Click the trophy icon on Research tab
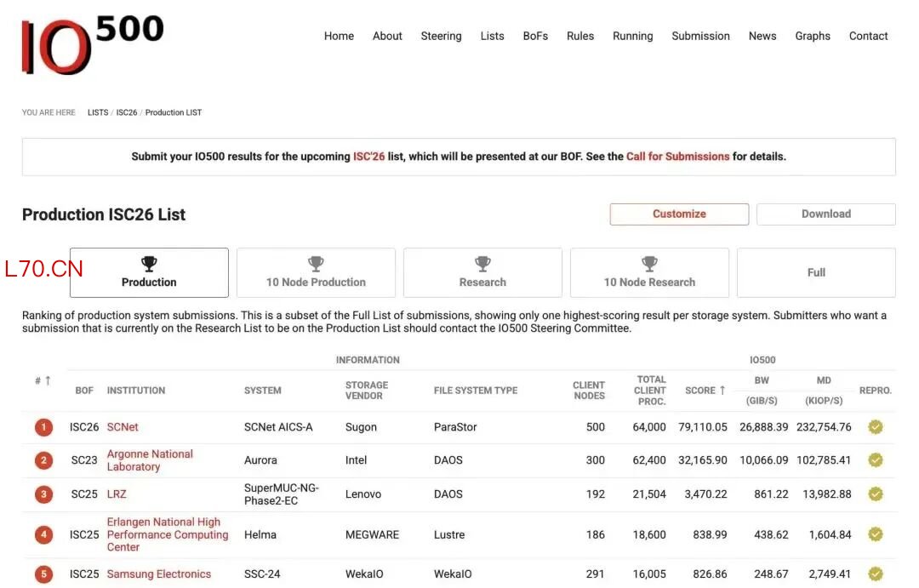 pyautogui.click(x=482, y=264)
